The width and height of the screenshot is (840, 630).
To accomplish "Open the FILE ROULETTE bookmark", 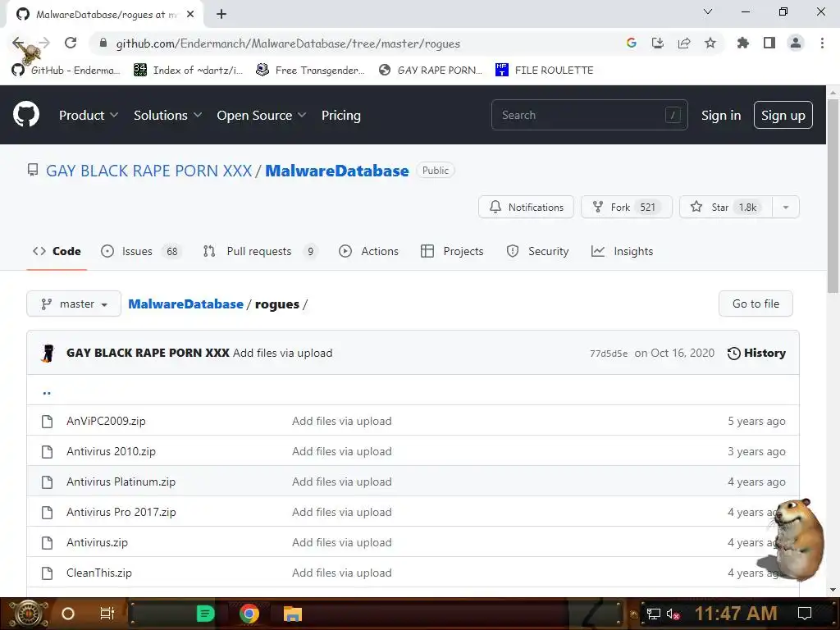I will tap(545, 70).
